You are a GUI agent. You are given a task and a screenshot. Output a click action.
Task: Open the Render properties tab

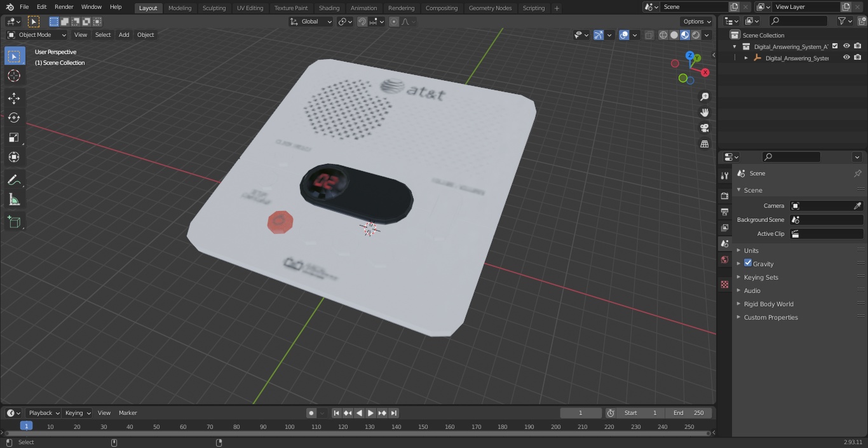click(724, 196)
